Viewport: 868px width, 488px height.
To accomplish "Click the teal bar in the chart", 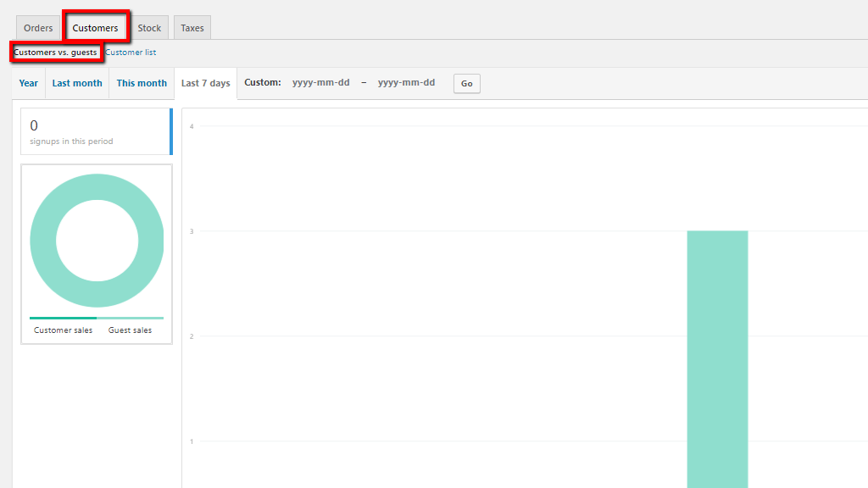I will pyautogui.click(x=717, y=356).
